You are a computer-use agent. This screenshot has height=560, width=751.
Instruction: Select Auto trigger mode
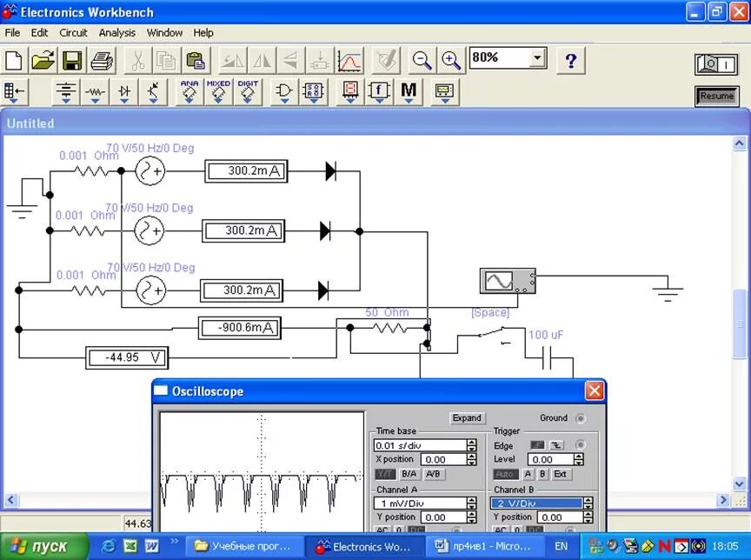pos(505,474)
